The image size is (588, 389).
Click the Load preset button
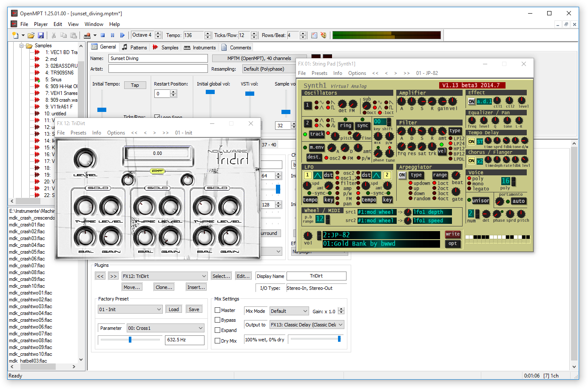[x=173, y=309]
